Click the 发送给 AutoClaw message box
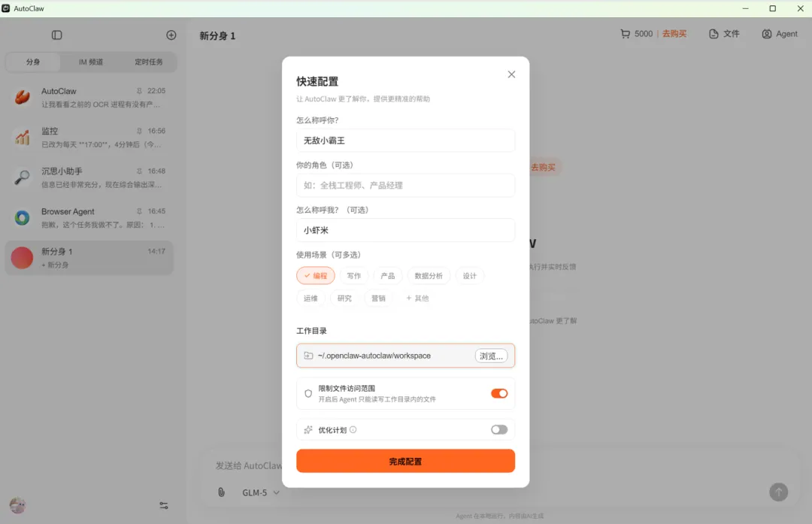This screenshot has height=524, width=812. coord(249,465)
